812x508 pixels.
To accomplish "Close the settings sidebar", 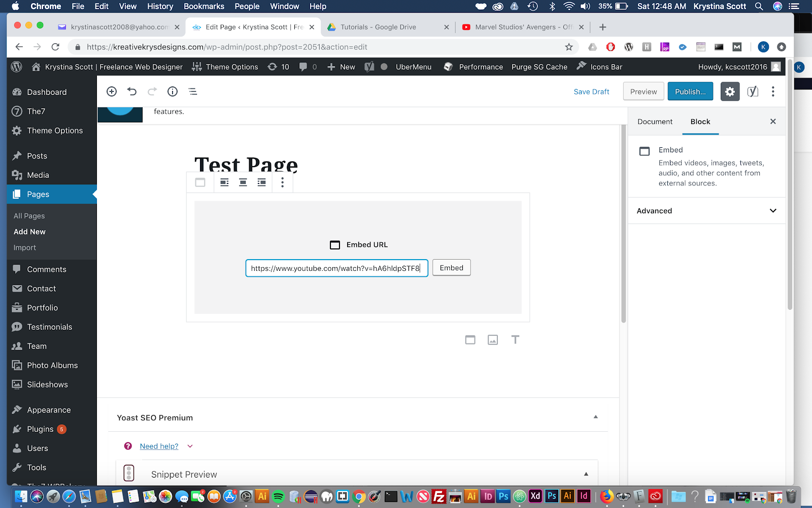I will 773,121.
